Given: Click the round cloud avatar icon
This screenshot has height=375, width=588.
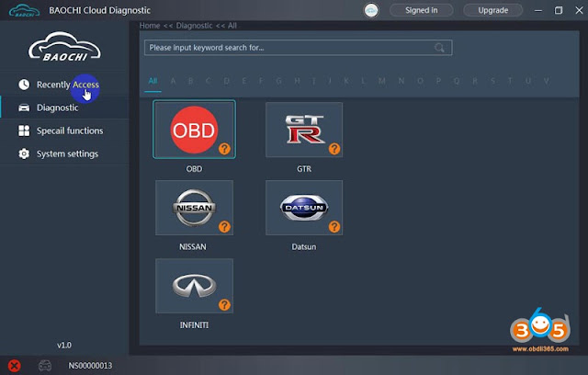Looking at the screenshot, I should click(x=371, y=10).
